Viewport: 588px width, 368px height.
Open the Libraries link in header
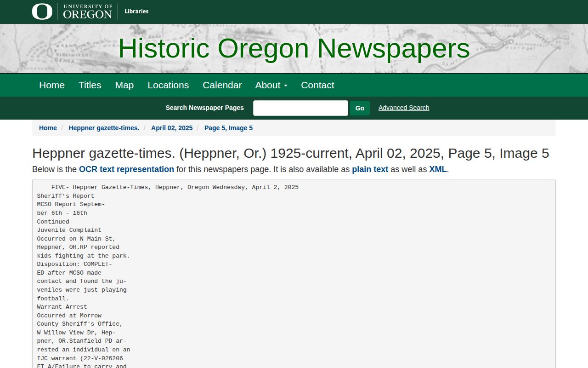[136, 11]
